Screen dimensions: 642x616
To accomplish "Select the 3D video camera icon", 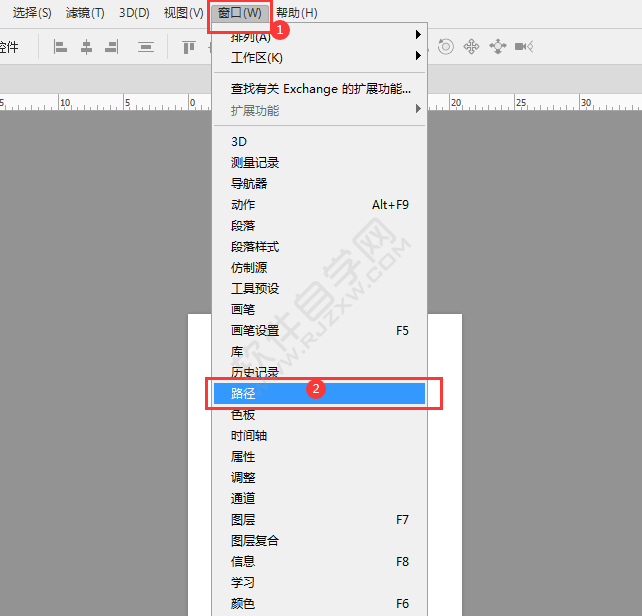I will (524, 47).
